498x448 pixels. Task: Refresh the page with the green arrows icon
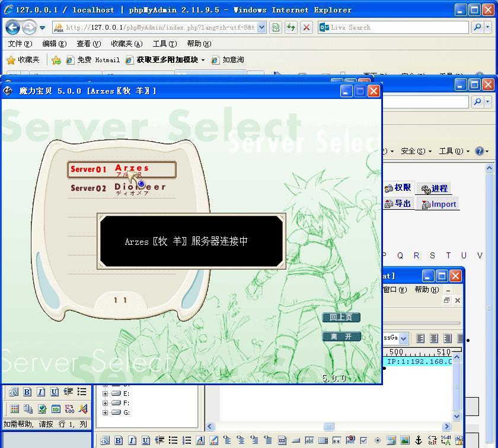pos(291,28)
